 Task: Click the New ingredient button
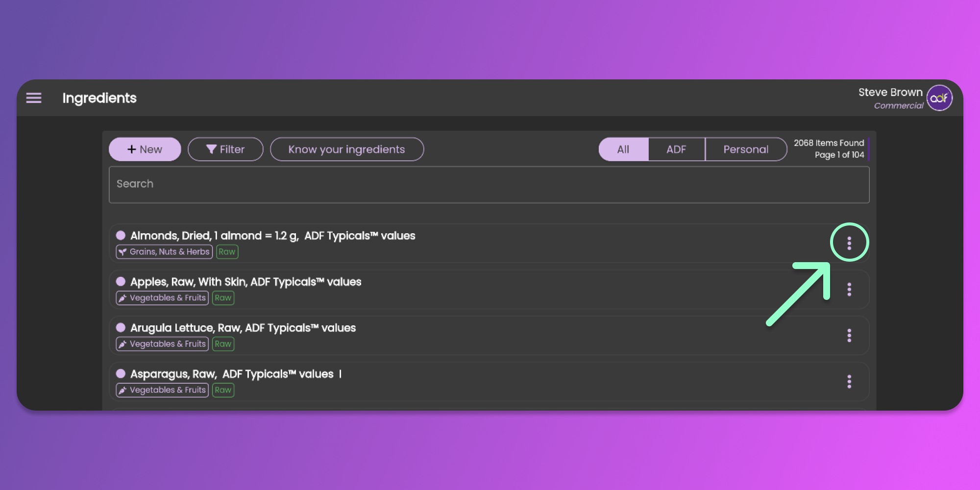click(x=145, y=149)
